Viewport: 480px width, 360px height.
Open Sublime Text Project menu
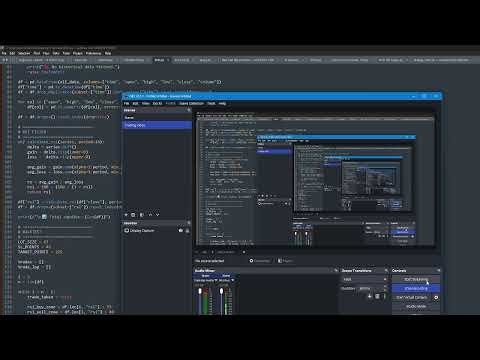78,53
